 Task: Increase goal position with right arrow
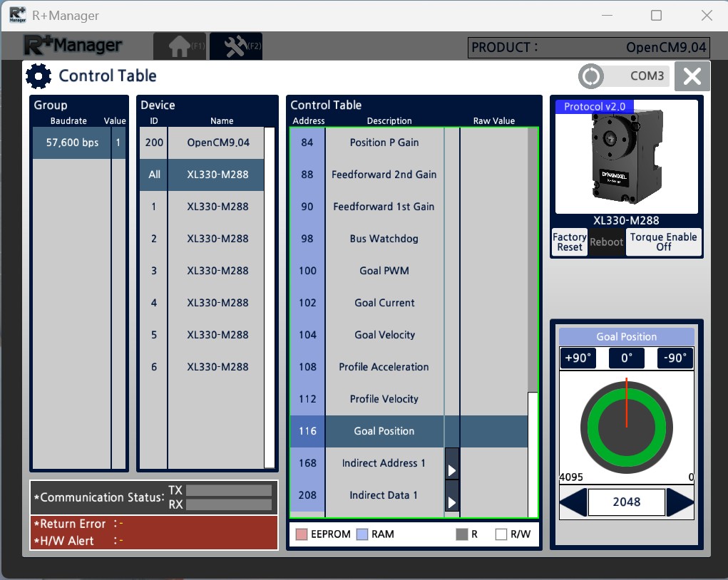(x=680, y=502)
